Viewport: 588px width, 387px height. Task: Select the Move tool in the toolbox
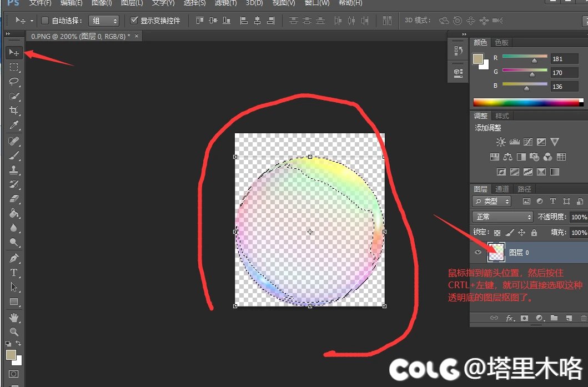pyautogui.click(x=14, y=53)
